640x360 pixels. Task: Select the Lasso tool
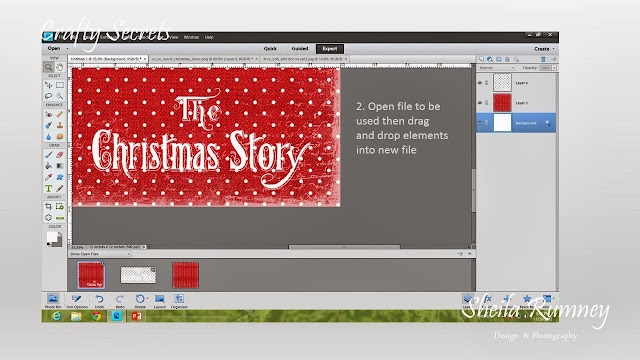[49, 96]
